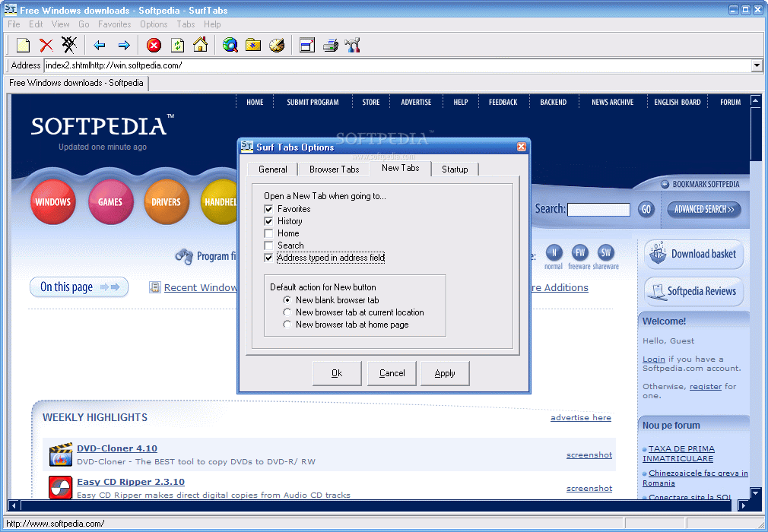
Task: Click in the Softpedia Search input field
Action: pyautogui.click(x=598, y=210)
